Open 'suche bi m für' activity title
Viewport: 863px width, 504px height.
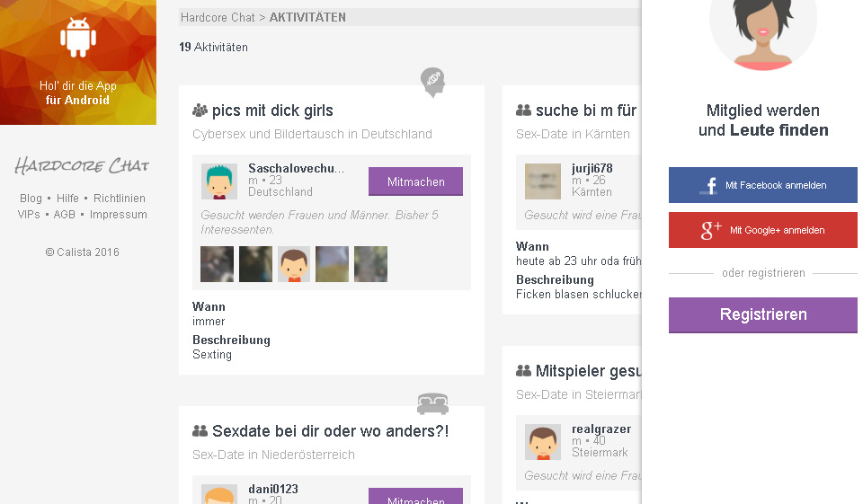tap(586, 111)
